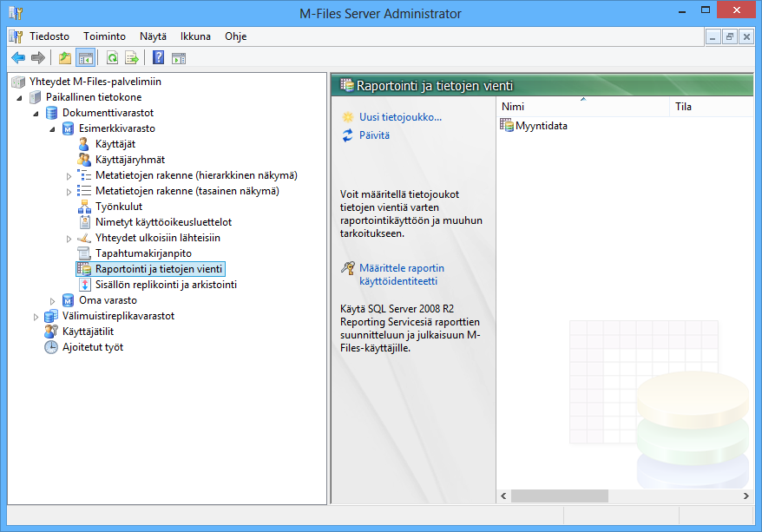Collapse the Paikallinen tietokone node
This screenshot has height=532, width=762.
19,98
